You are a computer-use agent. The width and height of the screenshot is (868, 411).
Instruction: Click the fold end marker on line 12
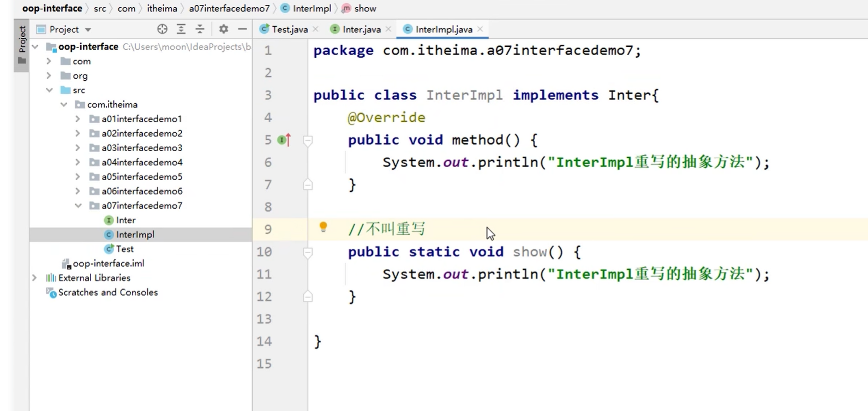[308, 296]
